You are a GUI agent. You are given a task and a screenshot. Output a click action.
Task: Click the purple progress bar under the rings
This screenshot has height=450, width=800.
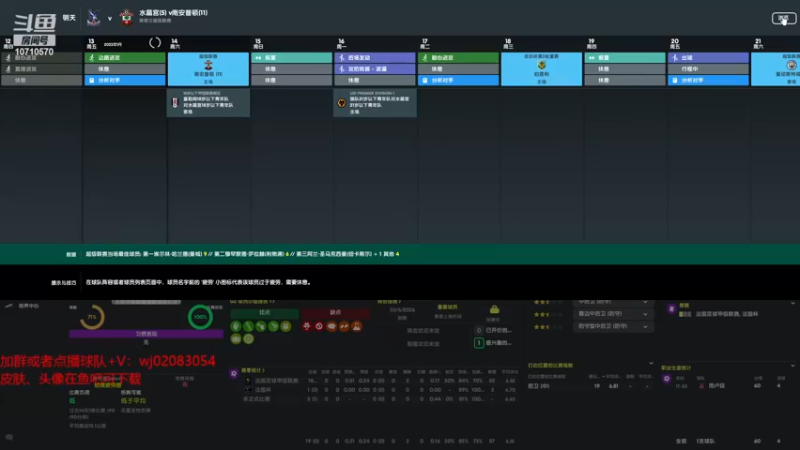(146, 334)
